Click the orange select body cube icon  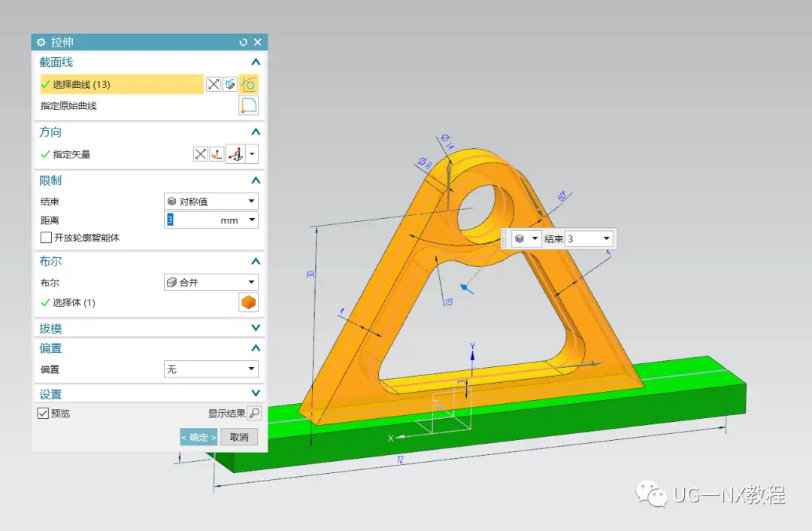pos(249,302)
